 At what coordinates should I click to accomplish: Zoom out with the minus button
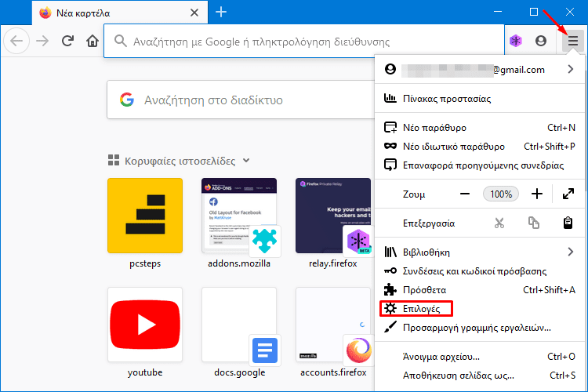[x=465, y=194]
